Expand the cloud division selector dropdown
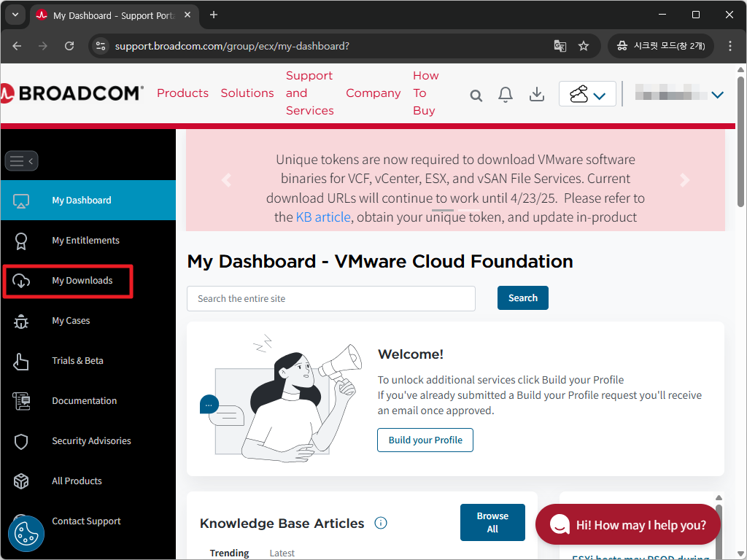 pos(587,94)
